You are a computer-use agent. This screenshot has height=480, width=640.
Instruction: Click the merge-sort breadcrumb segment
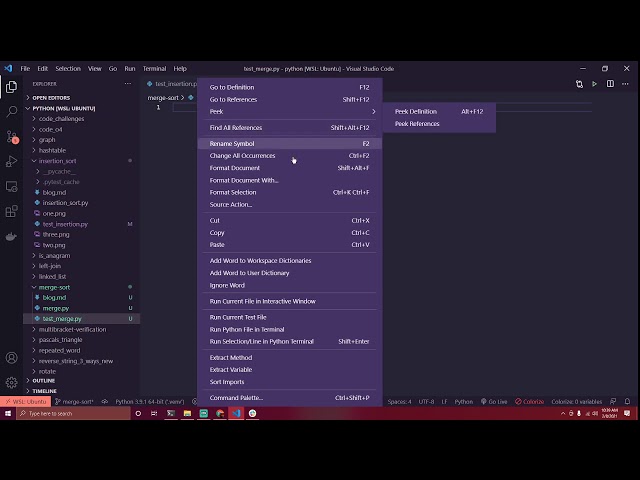click(x=163, y=98)
